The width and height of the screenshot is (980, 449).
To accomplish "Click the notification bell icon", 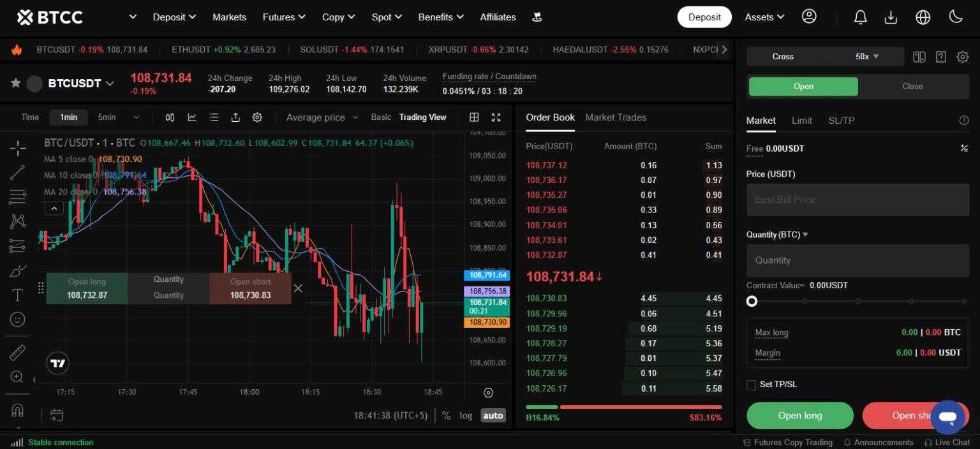I will tap(860, 17).
